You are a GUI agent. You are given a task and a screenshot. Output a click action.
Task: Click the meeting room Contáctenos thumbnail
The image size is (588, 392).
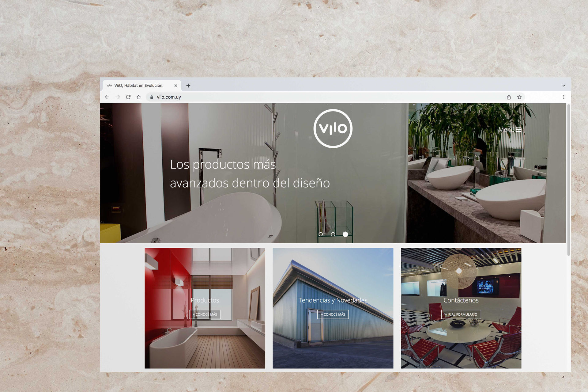461,308
